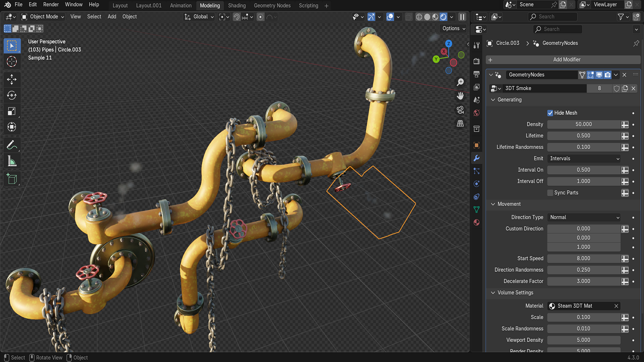Select the Cursor tool in toolbar
This screenshot has height=362, width=644.
[x=12, y=62]
